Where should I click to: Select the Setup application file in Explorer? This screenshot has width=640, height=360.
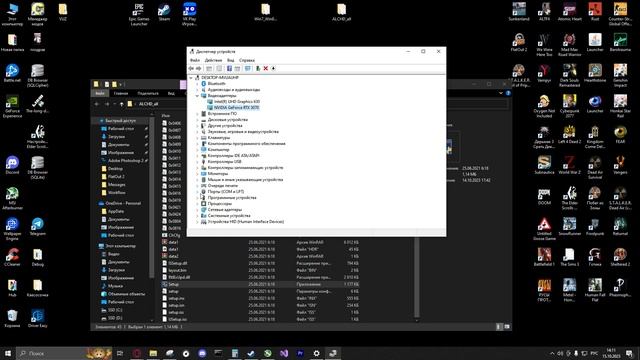click(173, 284)
